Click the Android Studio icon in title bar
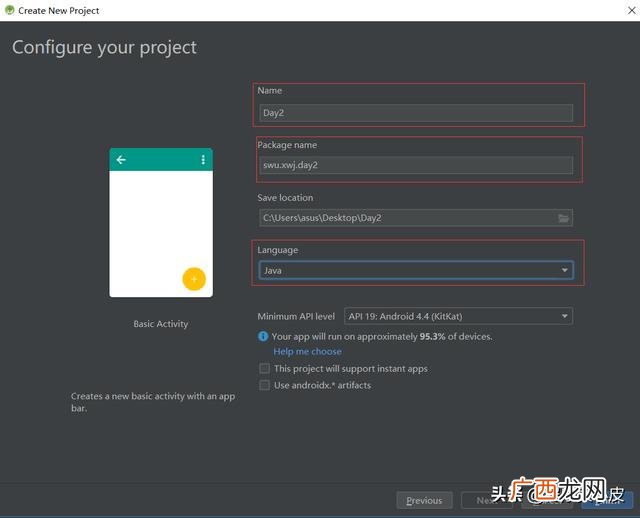 [x=9, y=10]
